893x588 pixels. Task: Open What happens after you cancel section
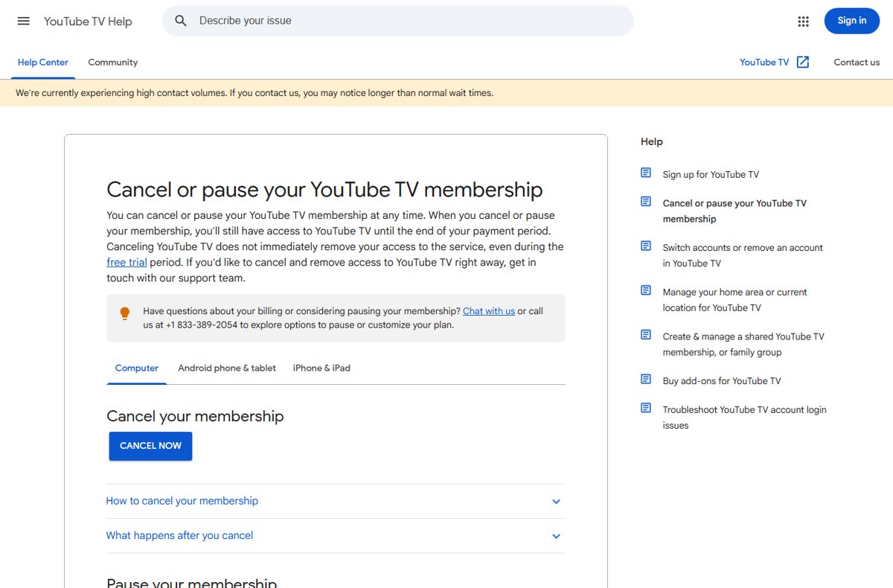(336, 536)
